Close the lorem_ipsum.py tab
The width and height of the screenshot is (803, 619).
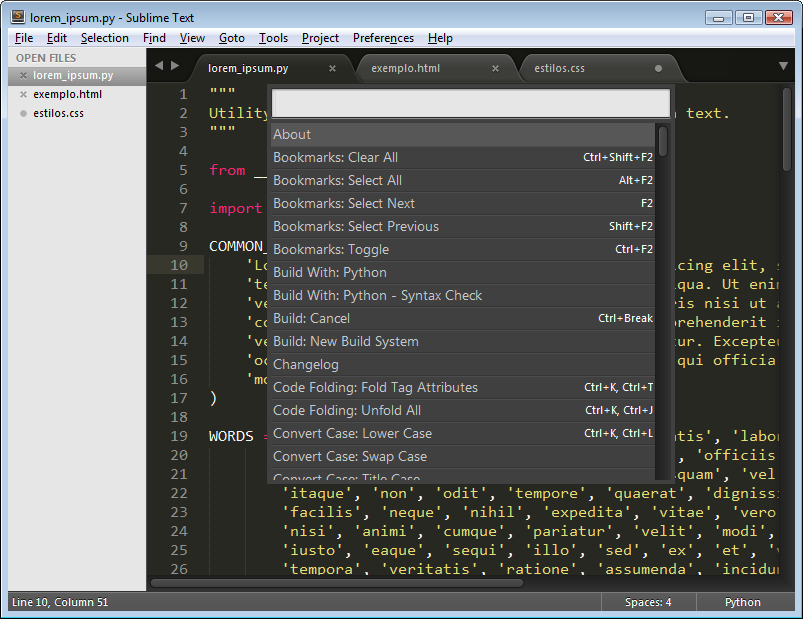333,69
